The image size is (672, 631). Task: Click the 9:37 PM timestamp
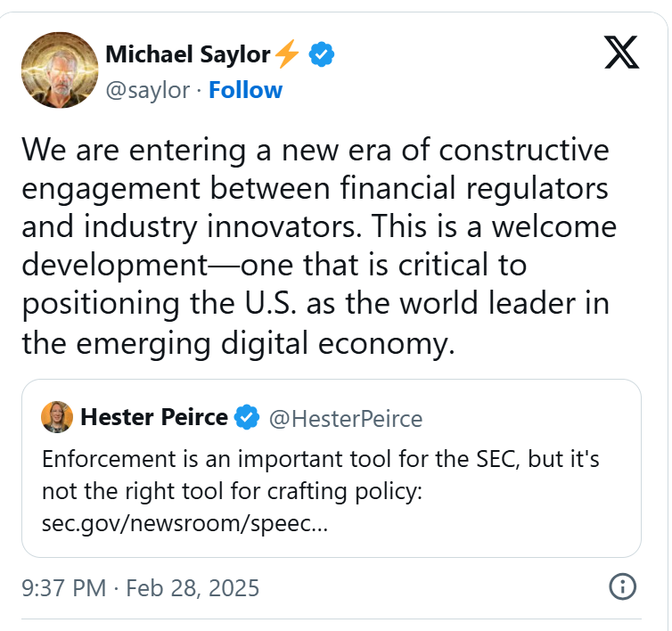pyautogui.click(x=64, y=588)
